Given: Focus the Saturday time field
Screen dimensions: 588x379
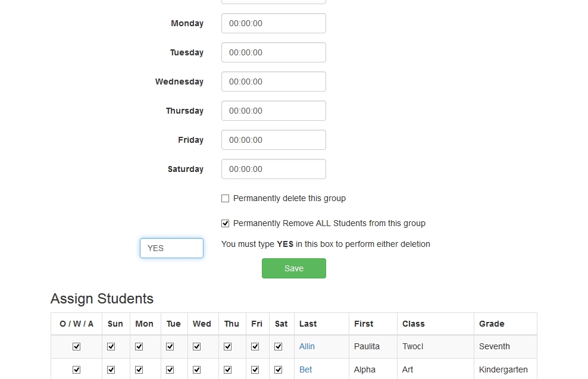Looking at the screenshot, I should 273,169.
